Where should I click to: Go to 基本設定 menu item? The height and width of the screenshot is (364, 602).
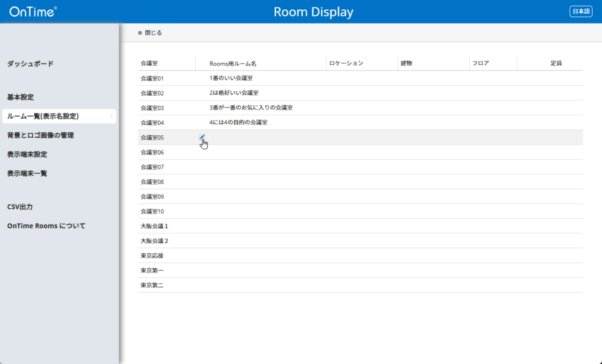(21, 96)
